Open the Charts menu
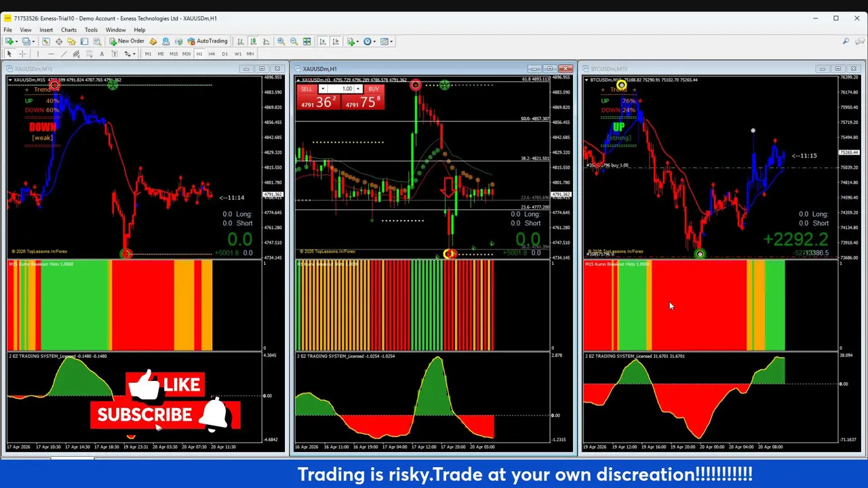This screenshot has width=868, height=488. [68, 30]
